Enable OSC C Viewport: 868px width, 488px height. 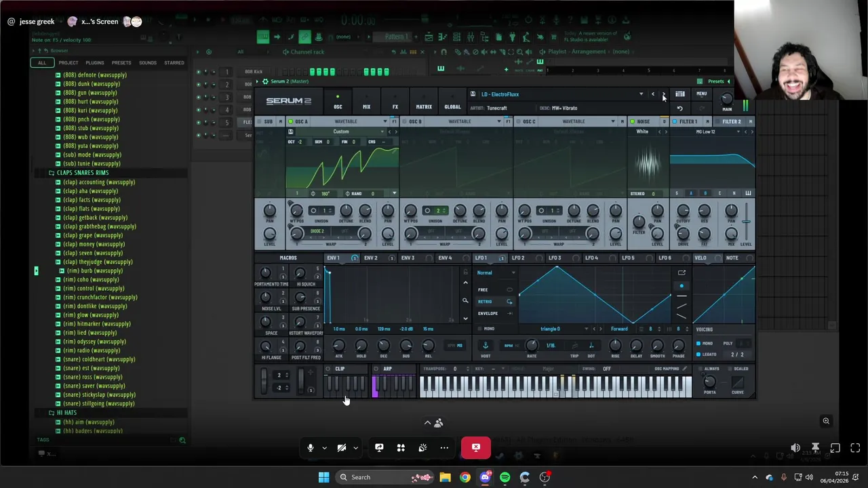(518, 122)
